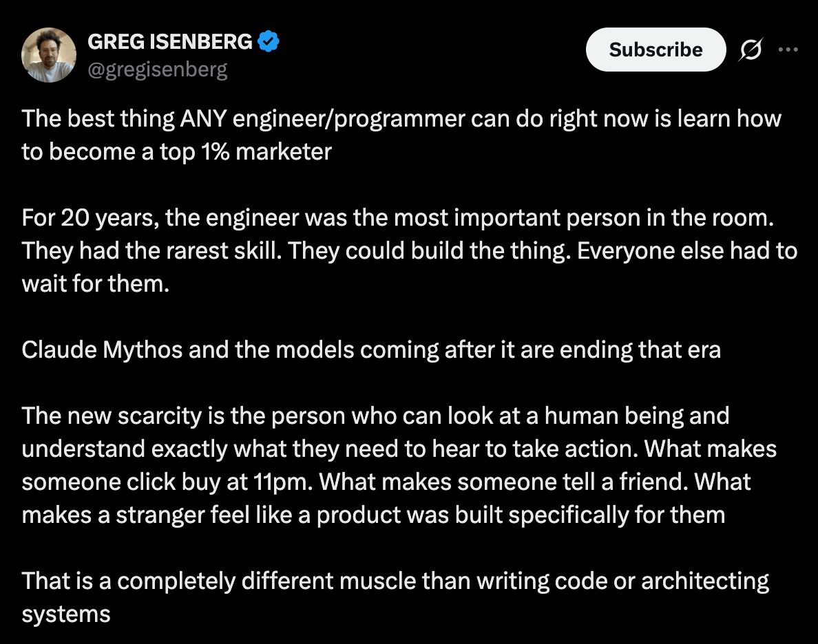Click the sentence starting 'For 20 years'
Screen dimensions: 818x644
397,218
